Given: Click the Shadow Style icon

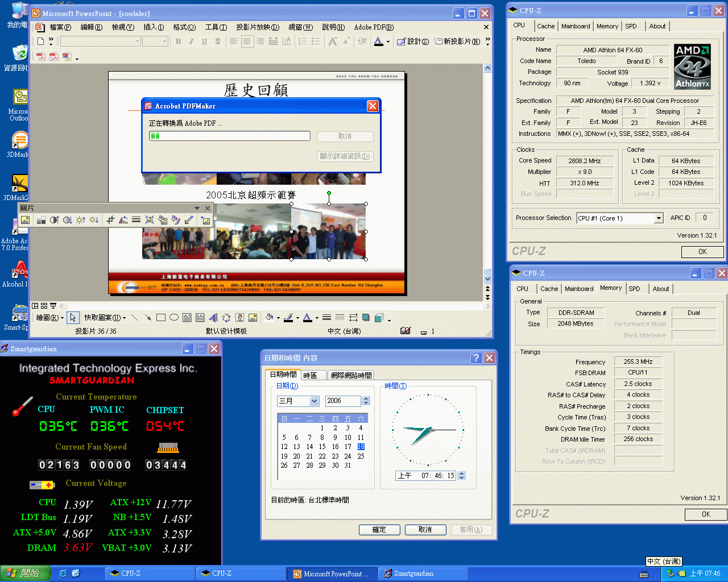Looking at the screenshot, I should [366, 318].
